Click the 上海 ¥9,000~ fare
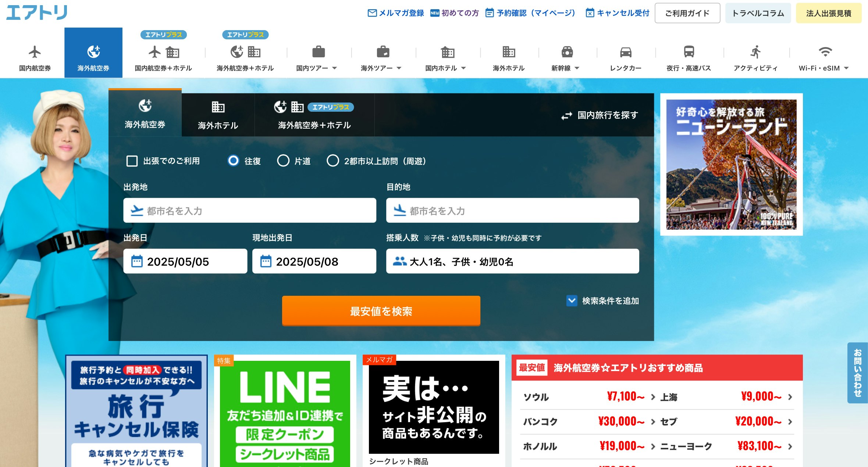 (726, 397)
